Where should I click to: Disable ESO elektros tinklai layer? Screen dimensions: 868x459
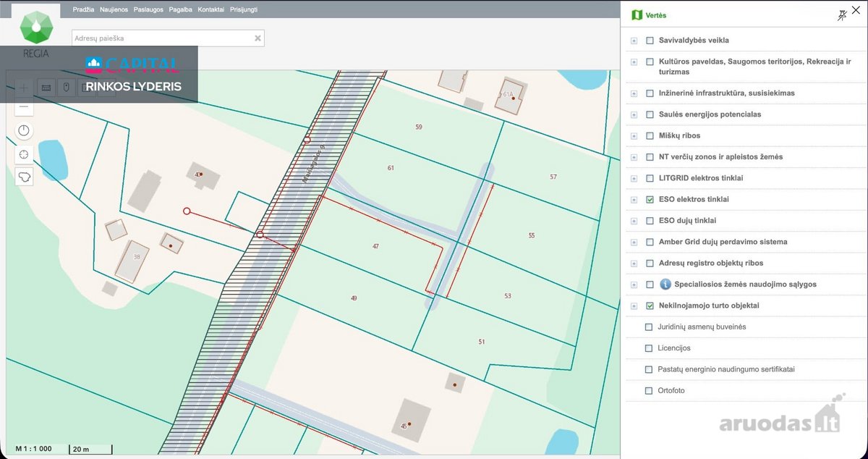650,199
